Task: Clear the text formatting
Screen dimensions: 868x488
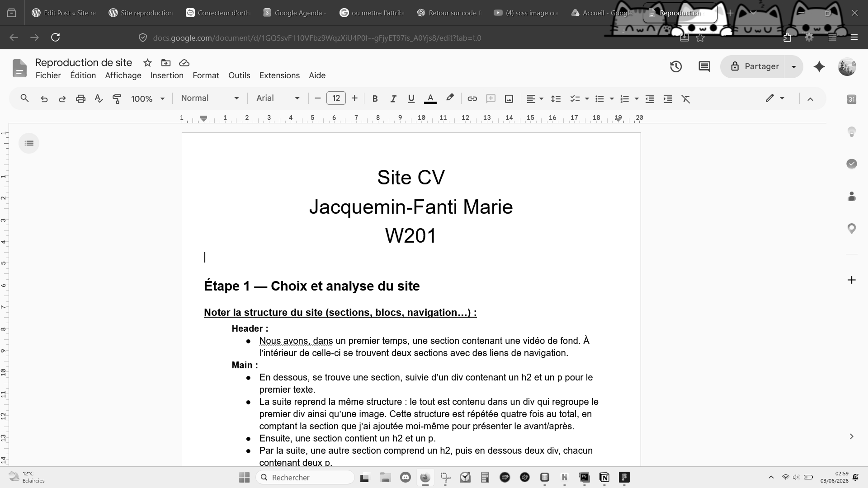Action: click(686, 99)
